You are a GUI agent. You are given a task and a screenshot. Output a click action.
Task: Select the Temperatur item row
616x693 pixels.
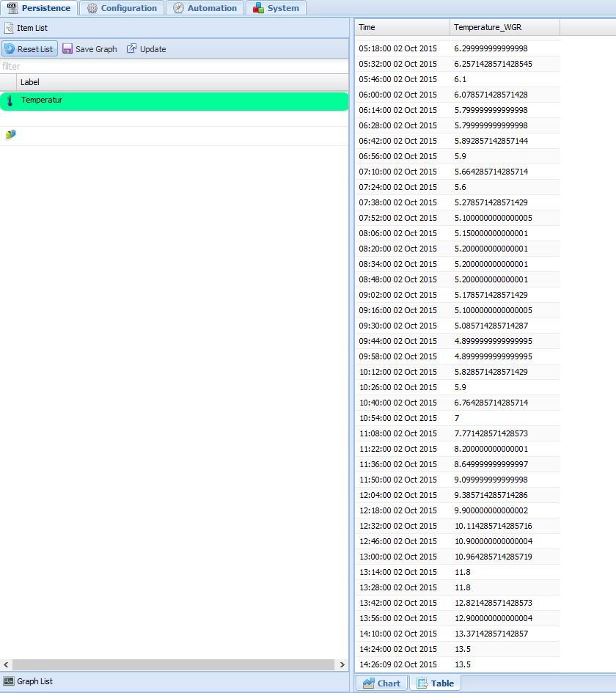174,101
